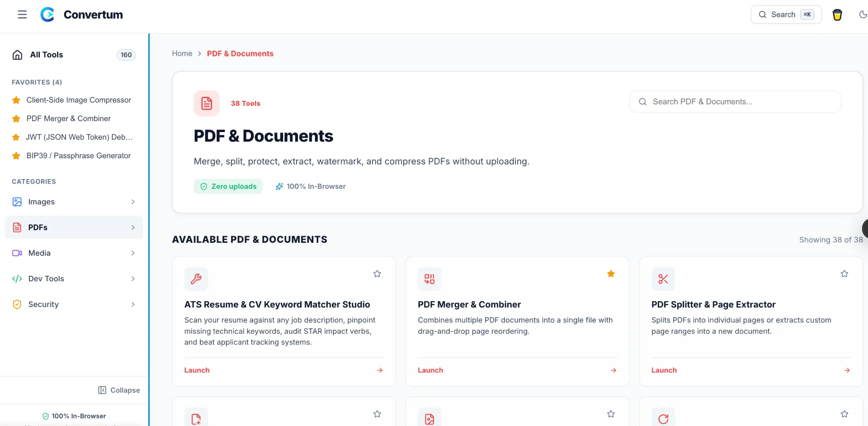
Task: Click the cup icon in header
Action: [x=837, y=15]
